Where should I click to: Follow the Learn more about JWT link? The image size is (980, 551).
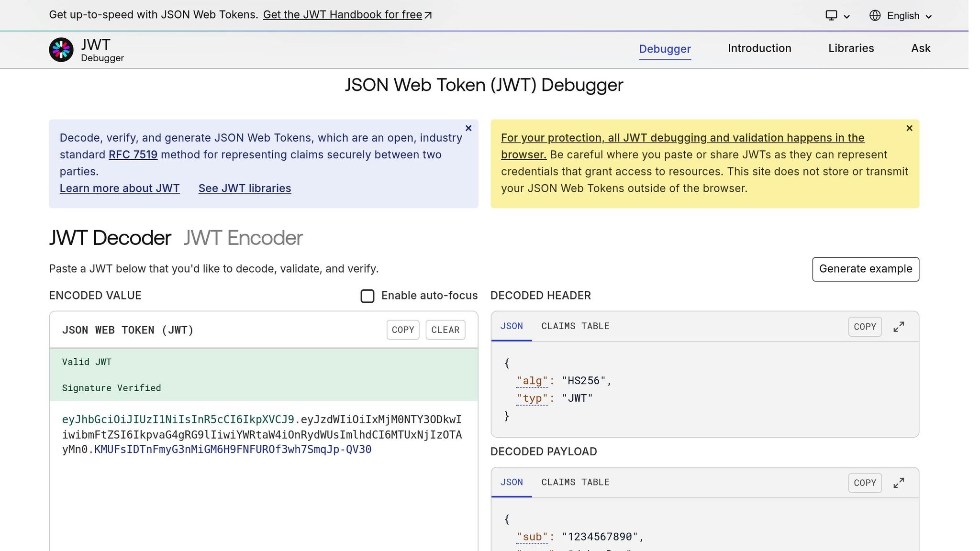point(119,188)
